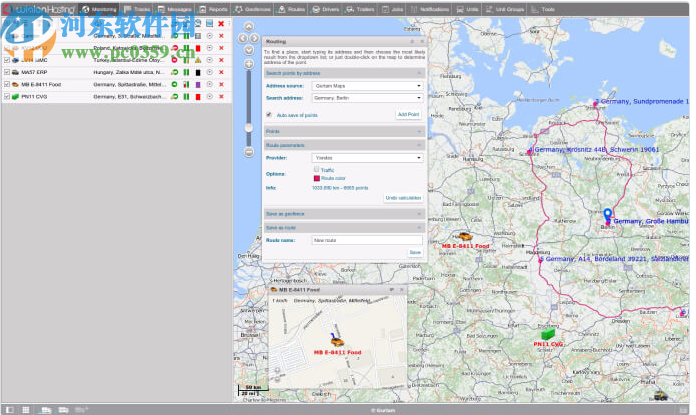Click the blue Berlin location pin on the map
This screenshot has height=415, width=696.
[608, 215]
